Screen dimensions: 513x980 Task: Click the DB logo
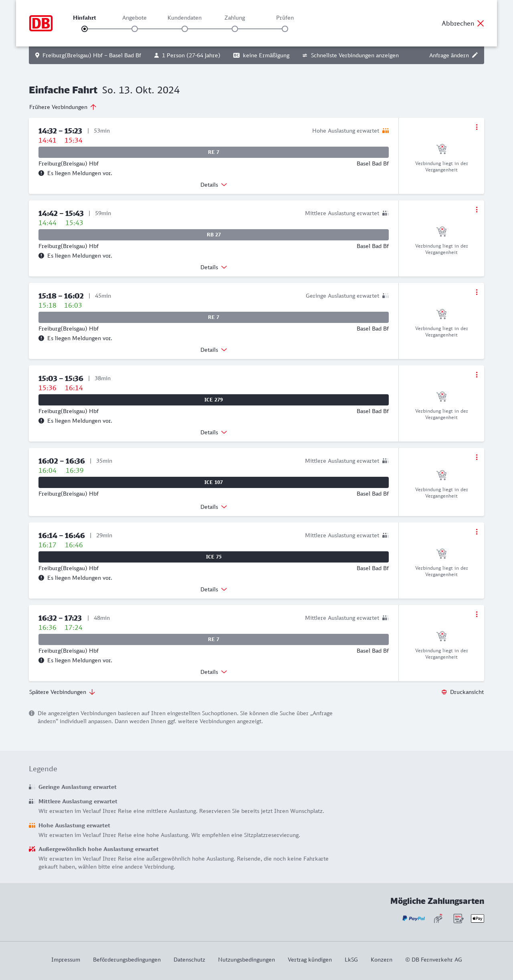click(x=41, y=23)
